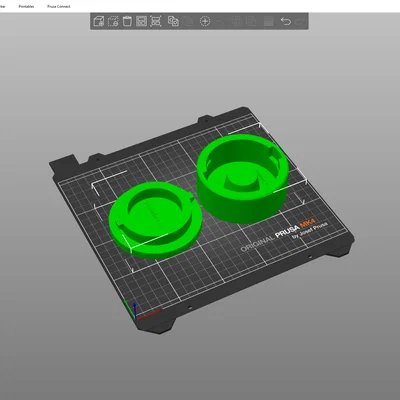Image resolution: width=400 pixels, height=400 pixels.
Task: Click the Delete all trash icon
Action: [127, 21]
